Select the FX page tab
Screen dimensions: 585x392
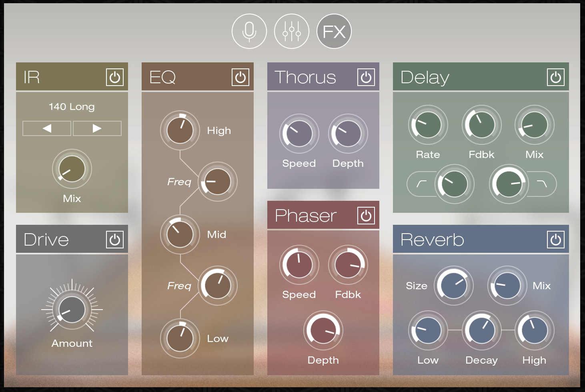click(x=334, y=31)
